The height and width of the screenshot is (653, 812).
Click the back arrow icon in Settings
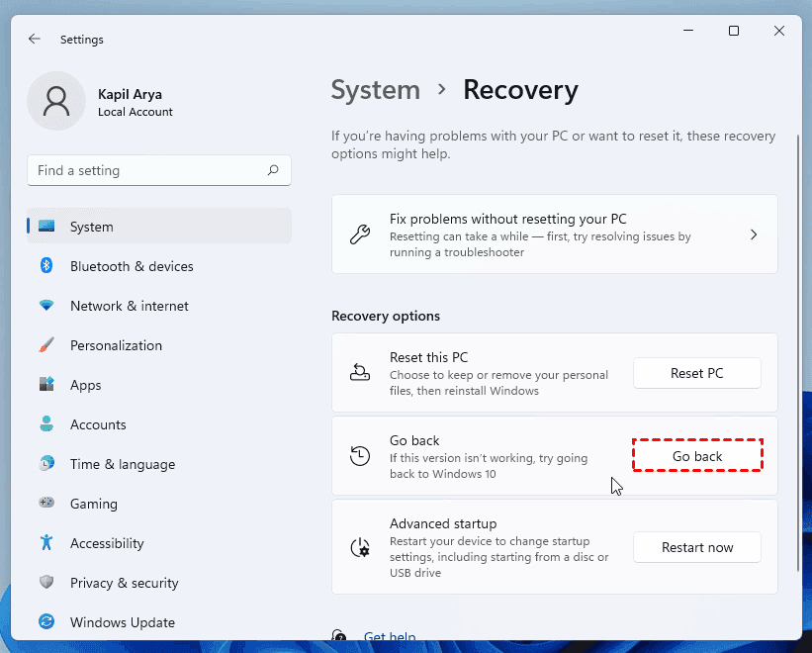[35, 40]
